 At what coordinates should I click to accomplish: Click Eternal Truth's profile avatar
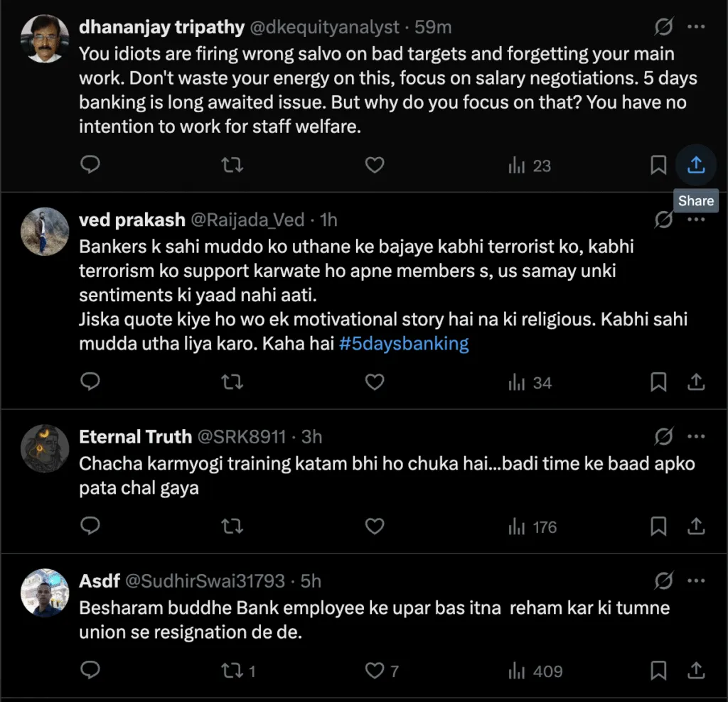coord(45,448)
